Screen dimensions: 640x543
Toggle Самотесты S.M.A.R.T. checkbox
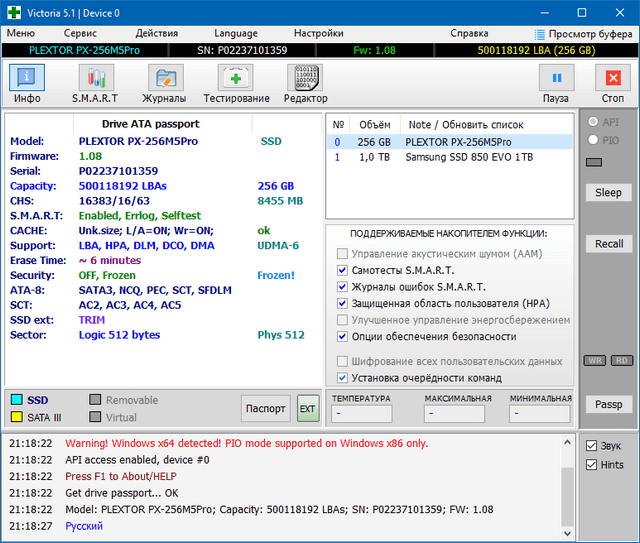[343, 271]
